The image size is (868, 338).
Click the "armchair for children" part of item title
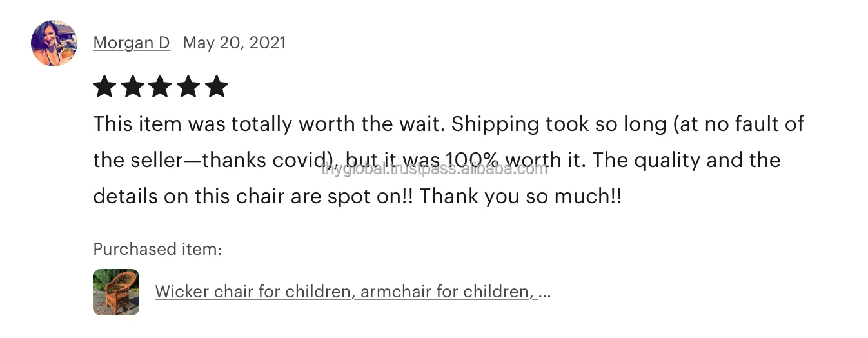click(x=448, y=292)
